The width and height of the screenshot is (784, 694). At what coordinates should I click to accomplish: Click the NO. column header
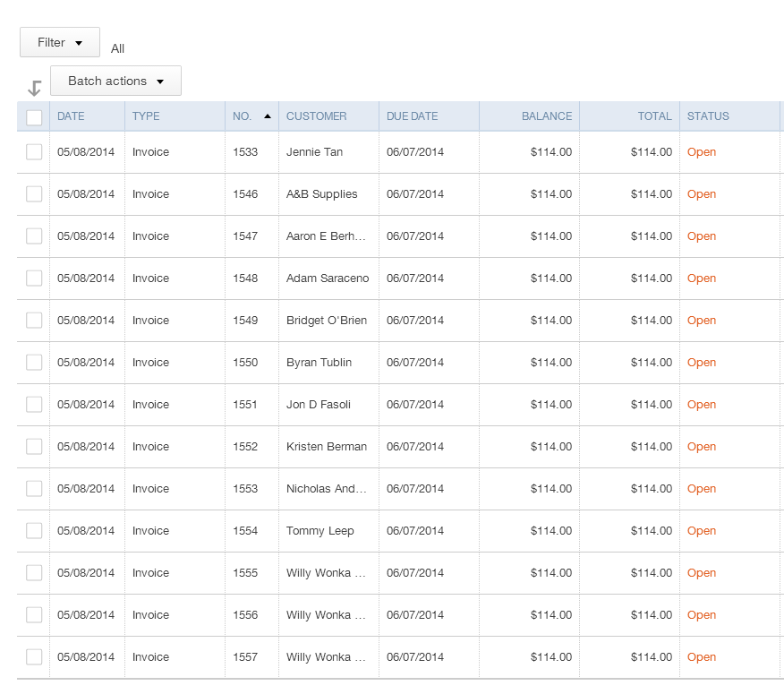coord(242,116)
